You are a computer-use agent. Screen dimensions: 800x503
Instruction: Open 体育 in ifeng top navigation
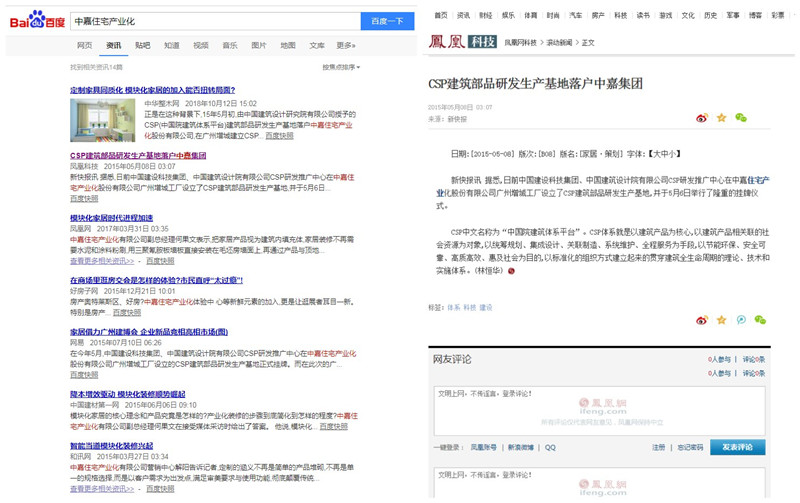(531, 15)
